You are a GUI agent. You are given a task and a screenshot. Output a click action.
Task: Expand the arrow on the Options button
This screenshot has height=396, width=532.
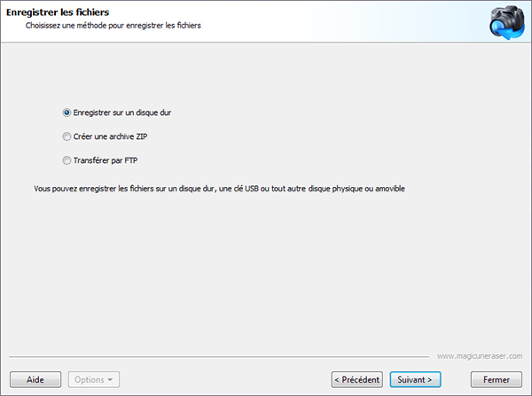pos(110,380)
